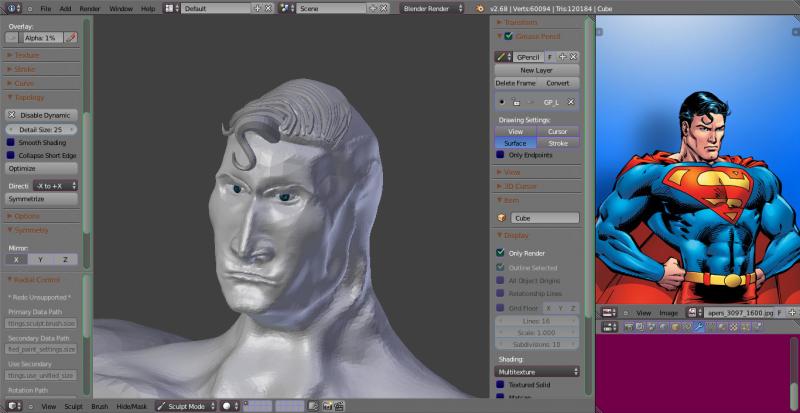Adjust the overlay Alpha 1% slider
The image size is (800, 413).
[41, 38]
